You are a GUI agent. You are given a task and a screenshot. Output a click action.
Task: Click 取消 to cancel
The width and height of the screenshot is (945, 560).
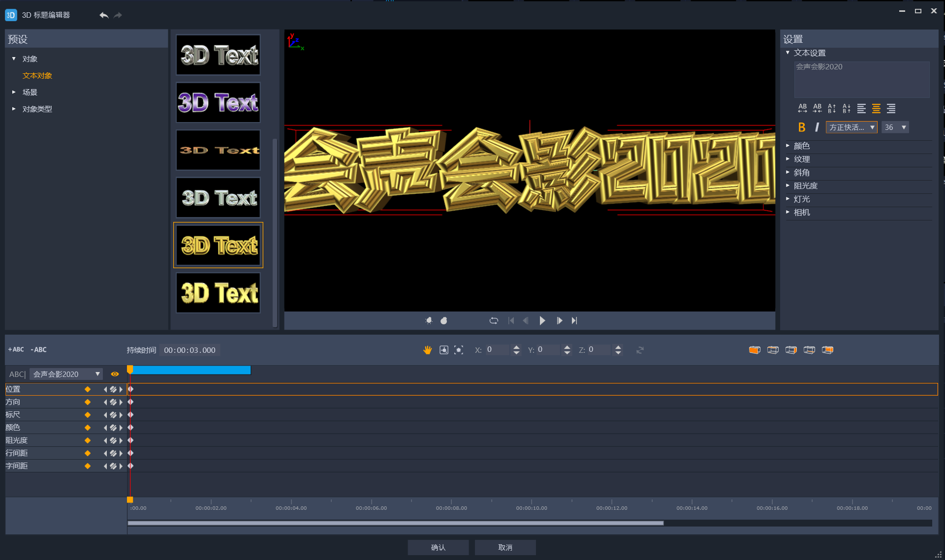pyautogui.click(x=505, y=547)
